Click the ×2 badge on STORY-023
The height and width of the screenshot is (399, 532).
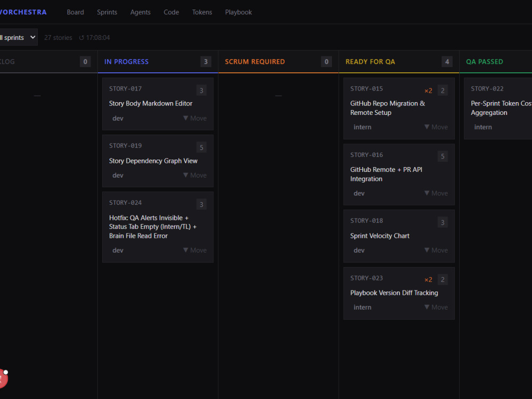[428, 280]
